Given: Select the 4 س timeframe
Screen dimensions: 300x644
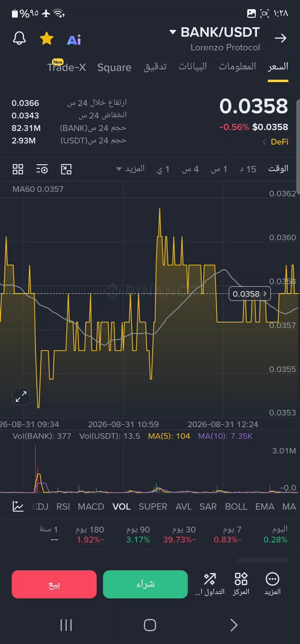Looking at the screenshot, I should 190,169.
